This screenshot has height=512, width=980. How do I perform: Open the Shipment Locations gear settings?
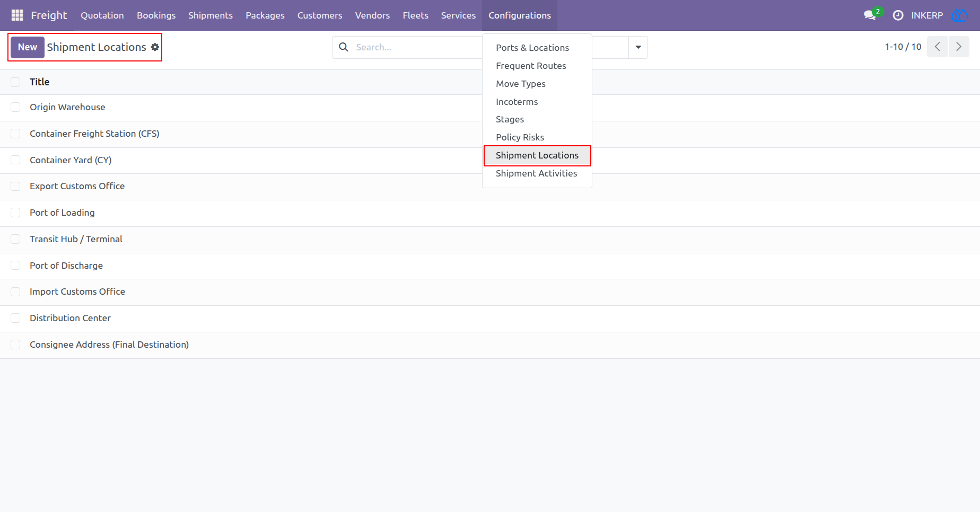[x=155, y=47]
